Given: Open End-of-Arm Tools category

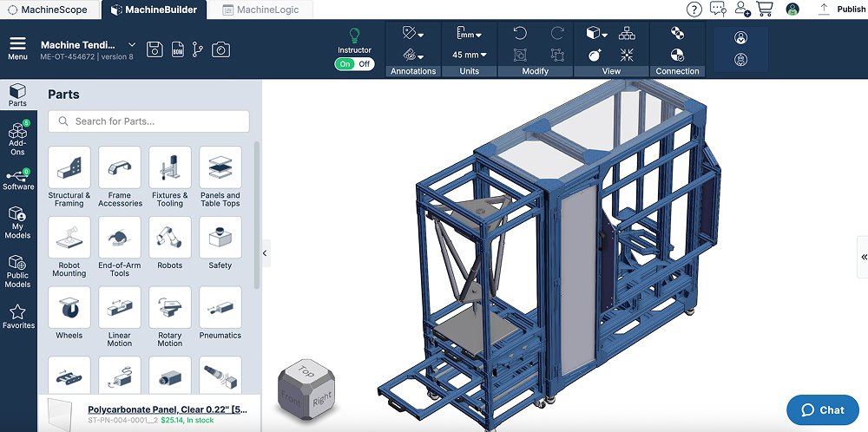Looking at the screenshot, I should tap(120, 246).
